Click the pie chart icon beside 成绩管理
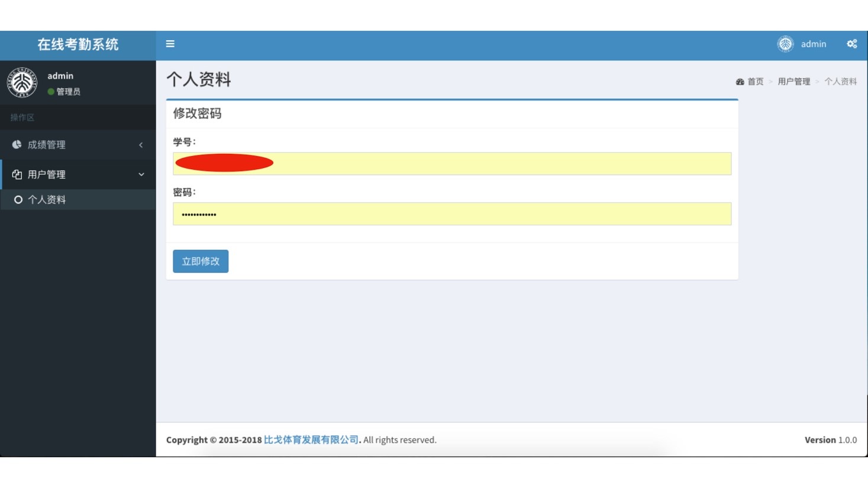868x488 pixels. click(x=17, y=144)
